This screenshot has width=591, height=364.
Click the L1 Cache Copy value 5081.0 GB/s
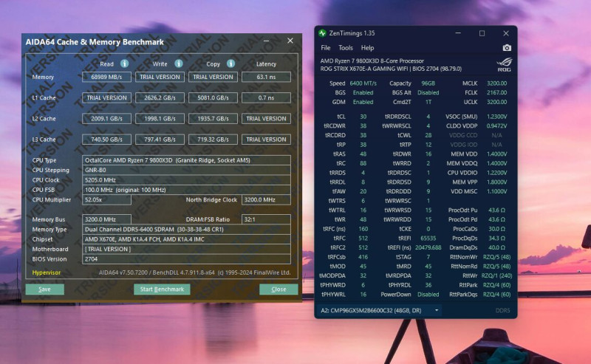pos(213,97)
